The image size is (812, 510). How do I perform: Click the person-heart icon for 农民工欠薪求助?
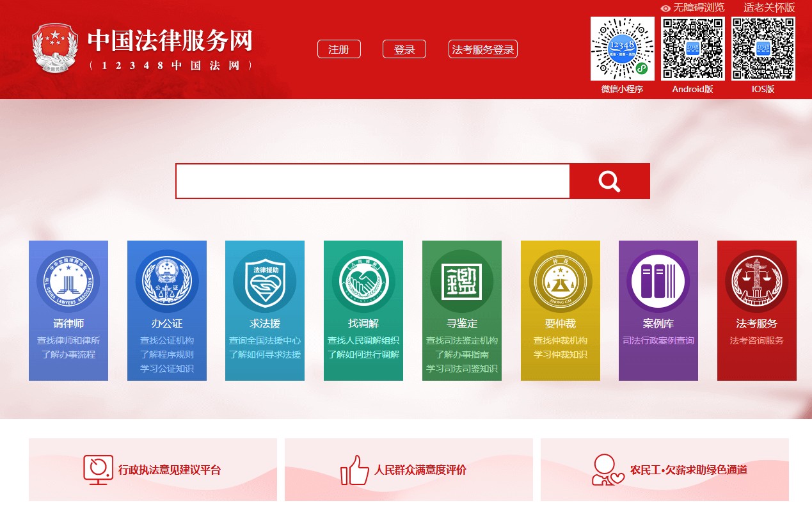(x=607, y=470)
